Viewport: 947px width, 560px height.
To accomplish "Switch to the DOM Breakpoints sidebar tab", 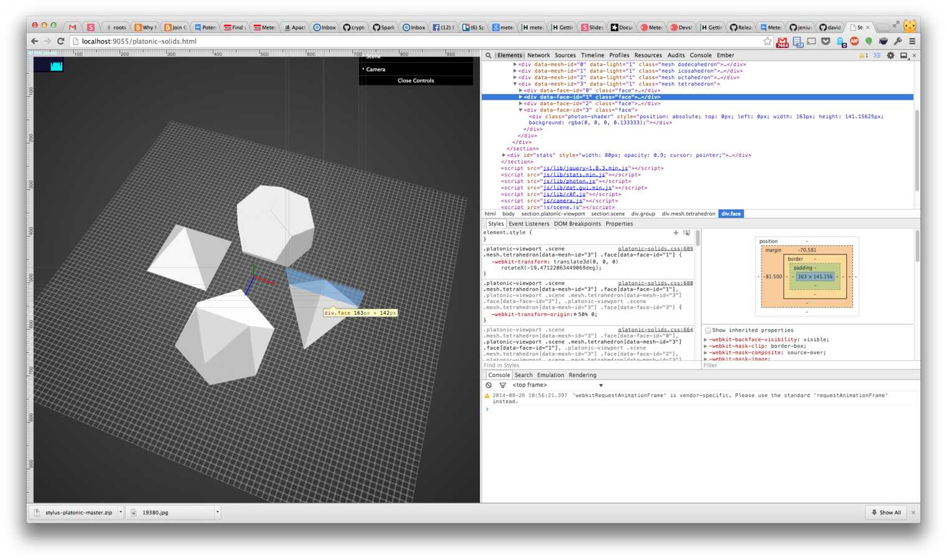I will [x=577, y=224].
